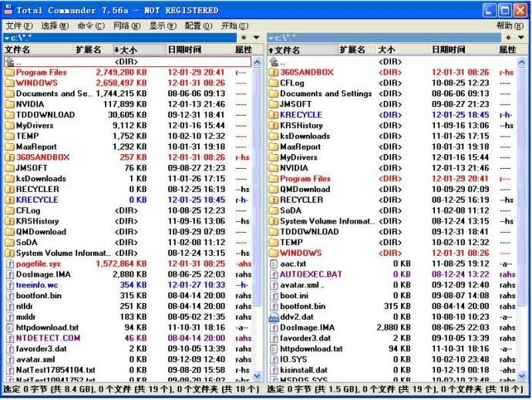Select treeinfo.wc file icon in left panel
This screenshot has width=532, height=400.
point(10,285)
